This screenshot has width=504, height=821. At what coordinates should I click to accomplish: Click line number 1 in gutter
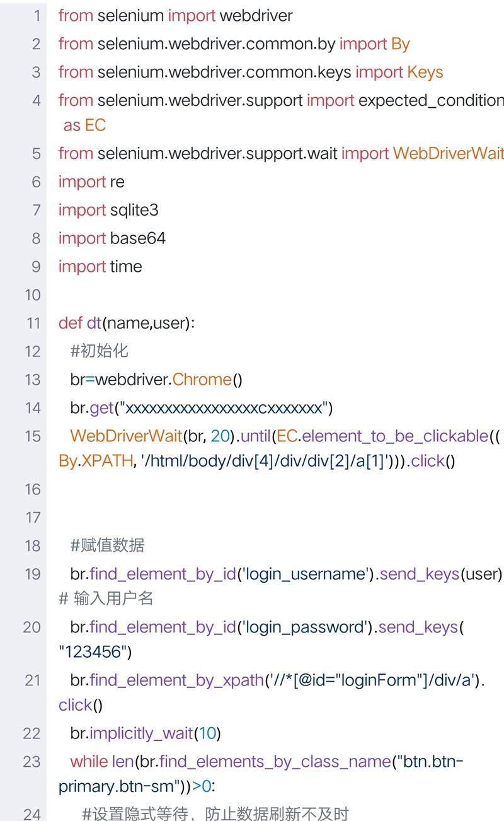tap(37, 15)
